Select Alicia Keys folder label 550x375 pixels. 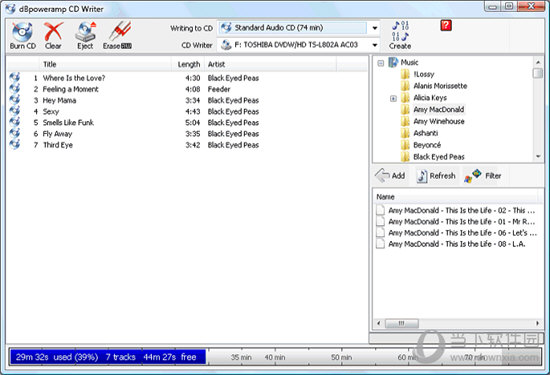pos(430,98)
